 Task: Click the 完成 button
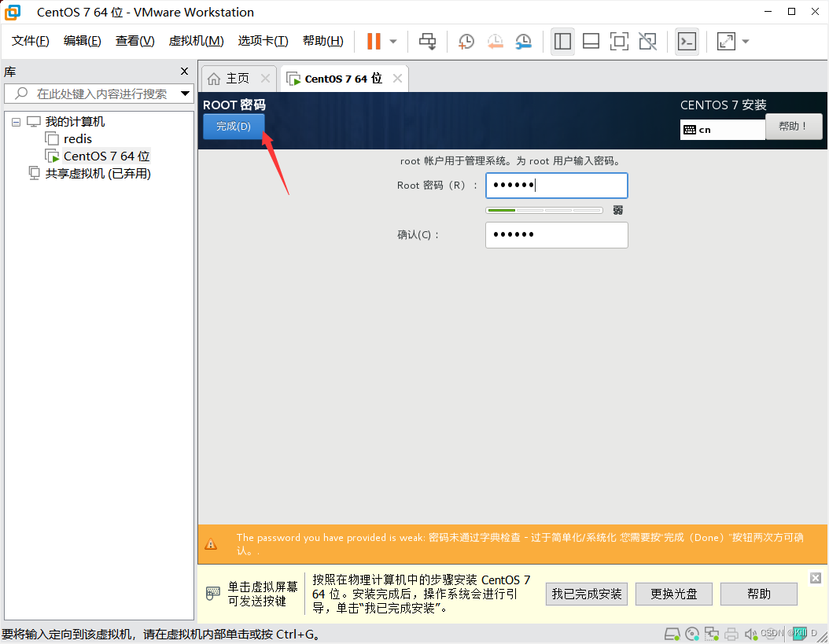point(234,126)
